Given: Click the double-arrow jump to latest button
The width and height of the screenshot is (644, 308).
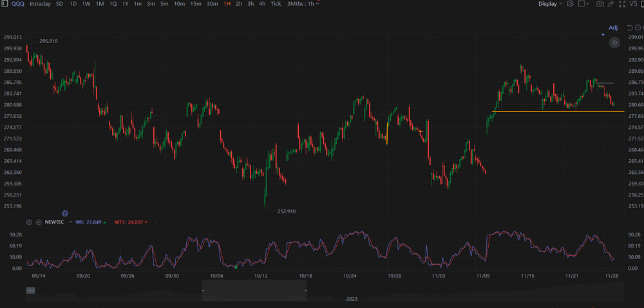Looking at the screenshot, I should 615,43.
